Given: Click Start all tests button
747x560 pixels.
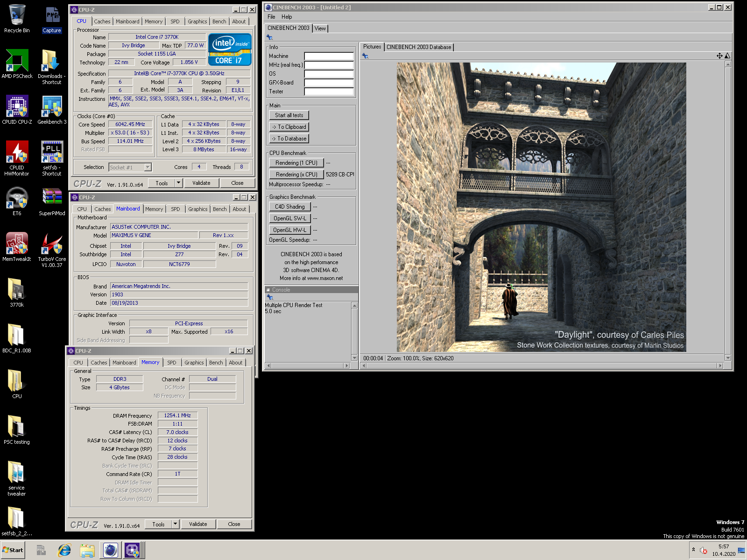Looking at the screenshot, I should click(289, 115).
